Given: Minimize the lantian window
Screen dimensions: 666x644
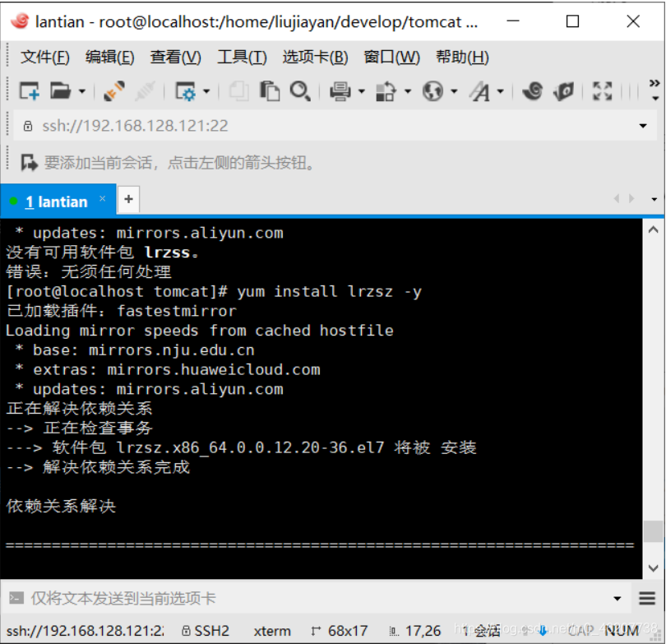Looking at the screenshot, I should pos(513,21).
